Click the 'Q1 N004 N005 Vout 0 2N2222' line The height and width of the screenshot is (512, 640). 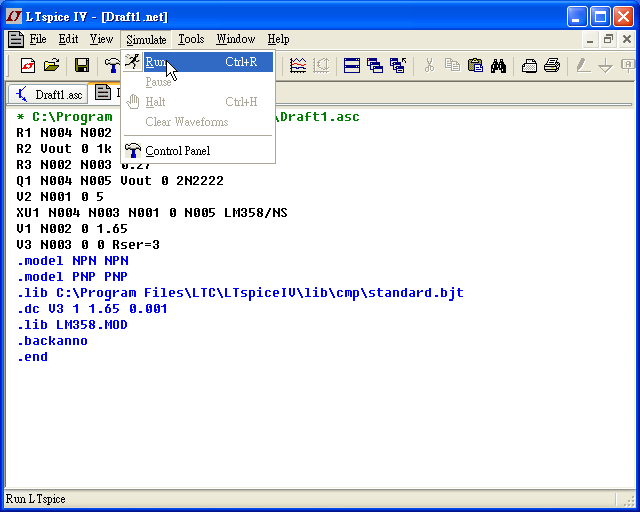coord(120,180)
